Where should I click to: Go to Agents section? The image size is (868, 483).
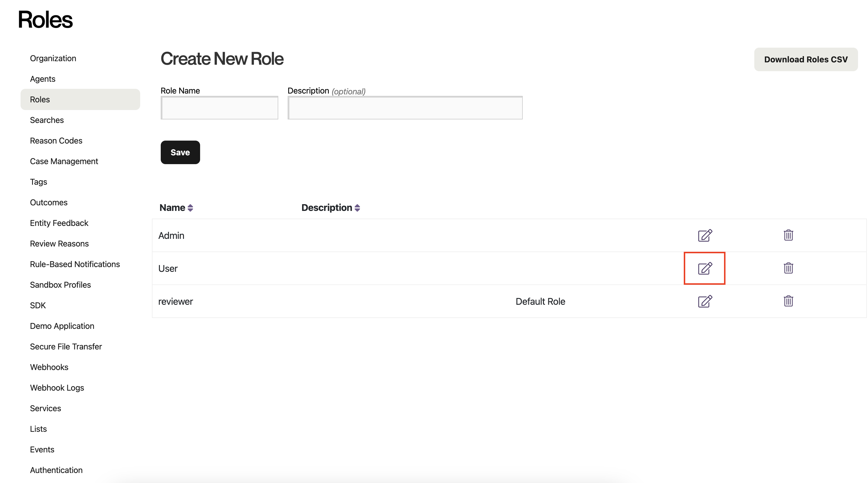42,79
